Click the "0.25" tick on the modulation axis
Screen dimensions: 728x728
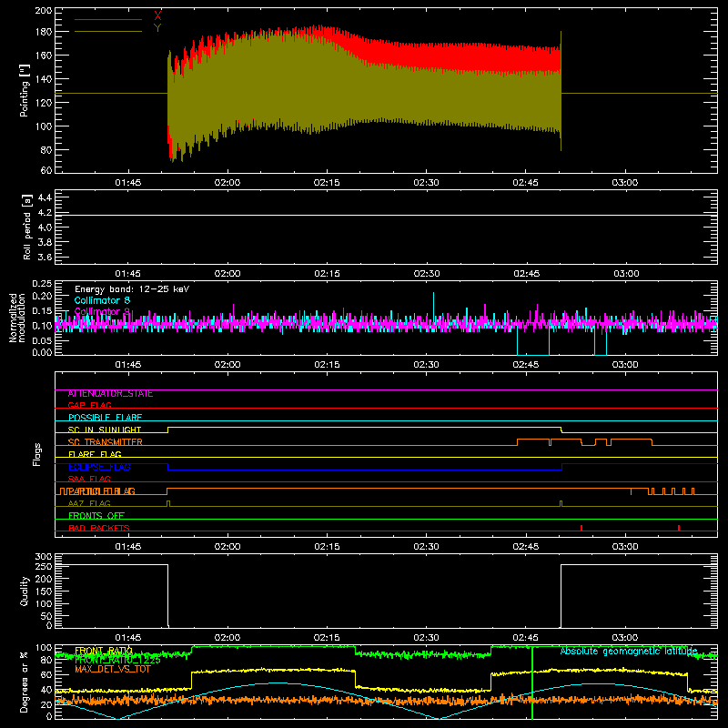pyautogui.click(x=43, y=284)
